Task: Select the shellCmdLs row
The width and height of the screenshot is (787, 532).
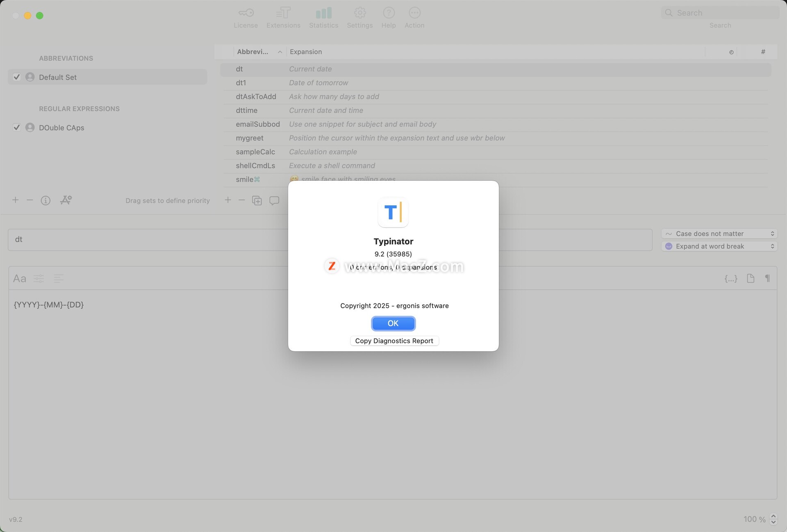Action: 496,166
